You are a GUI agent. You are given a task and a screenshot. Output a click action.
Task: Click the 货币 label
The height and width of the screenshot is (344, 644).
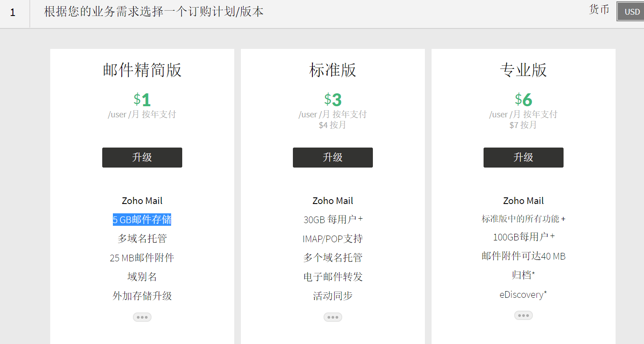pos(599,10)
